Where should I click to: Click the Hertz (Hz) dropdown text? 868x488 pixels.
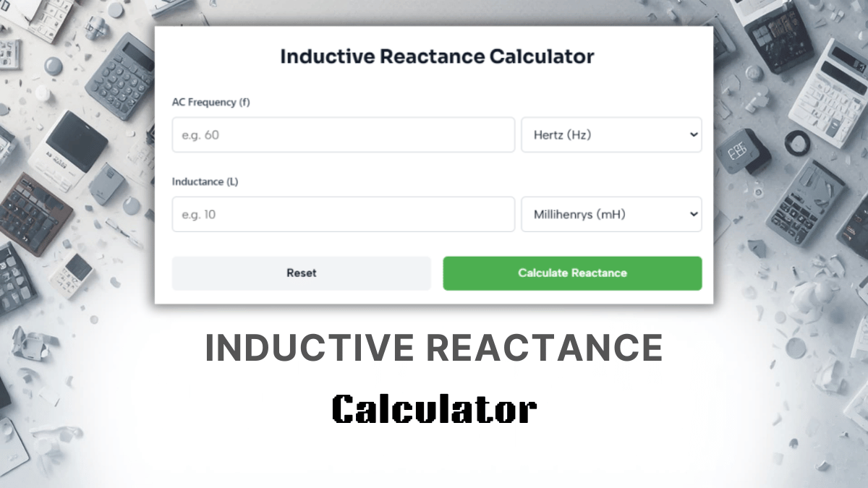pos(563,134)
